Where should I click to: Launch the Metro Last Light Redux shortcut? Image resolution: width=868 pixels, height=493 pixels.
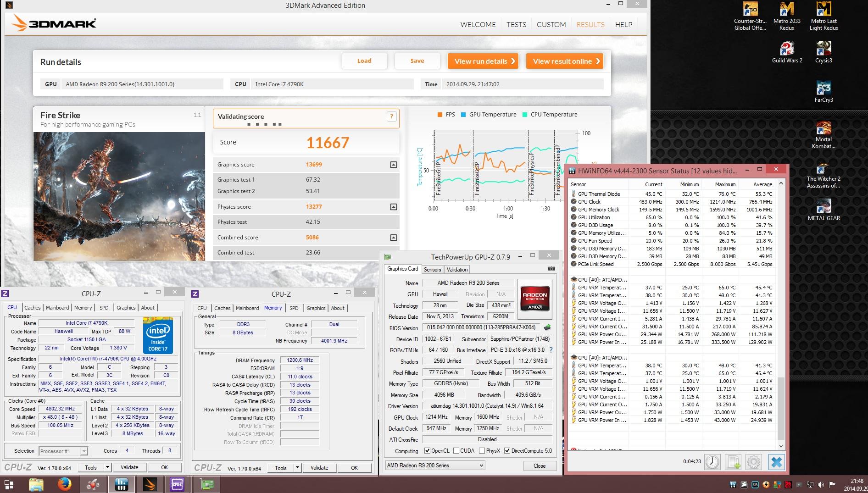[824, 17]
